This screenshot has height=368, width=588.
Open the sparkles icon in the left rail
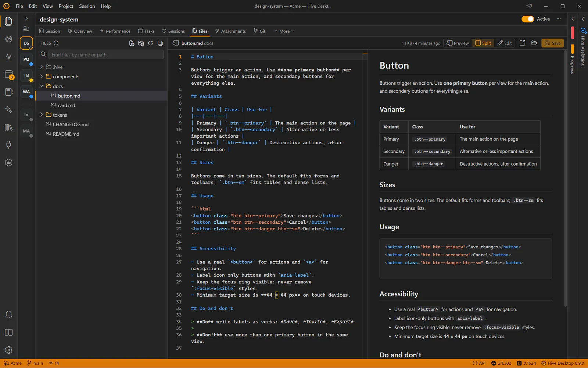click(8, 110)
